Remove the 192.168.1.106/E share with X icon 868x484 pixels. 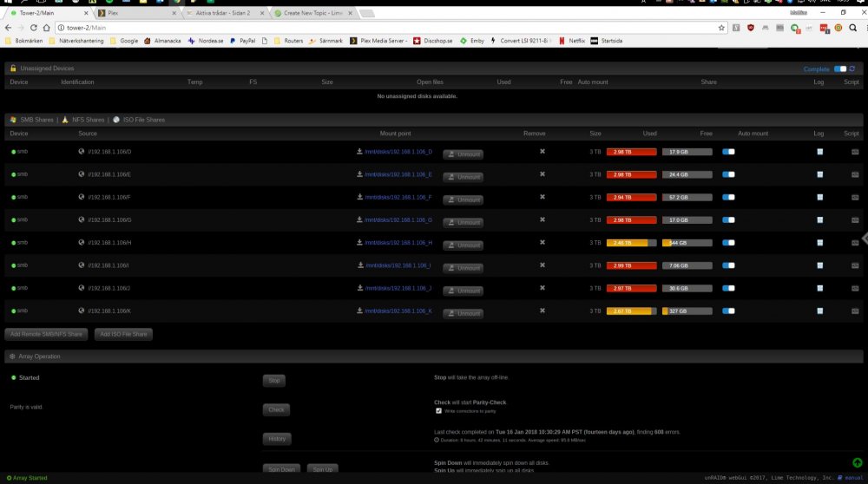[542, 173]
